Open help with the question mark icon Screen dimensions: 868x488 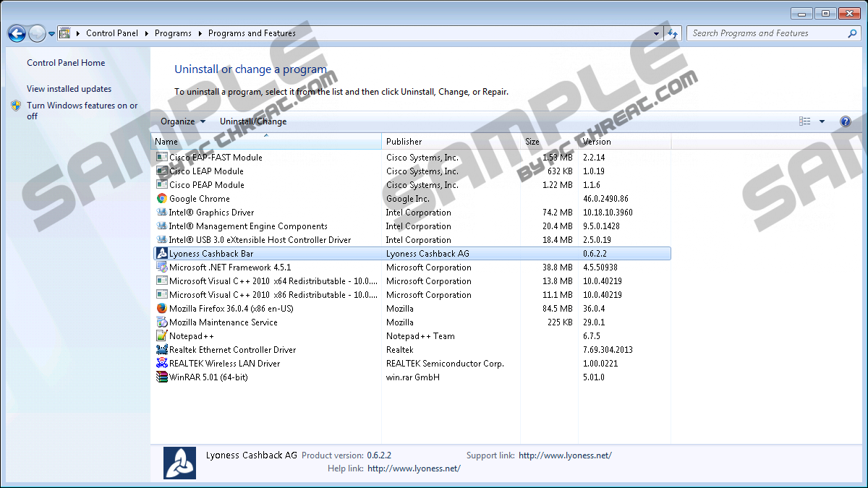click(x=845, y=121)
